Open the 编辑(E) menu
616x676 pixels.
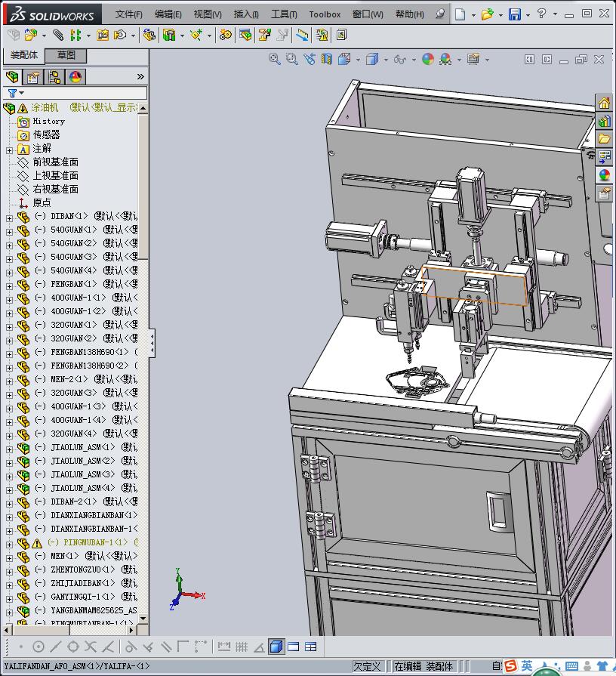(x=168, y=14)
